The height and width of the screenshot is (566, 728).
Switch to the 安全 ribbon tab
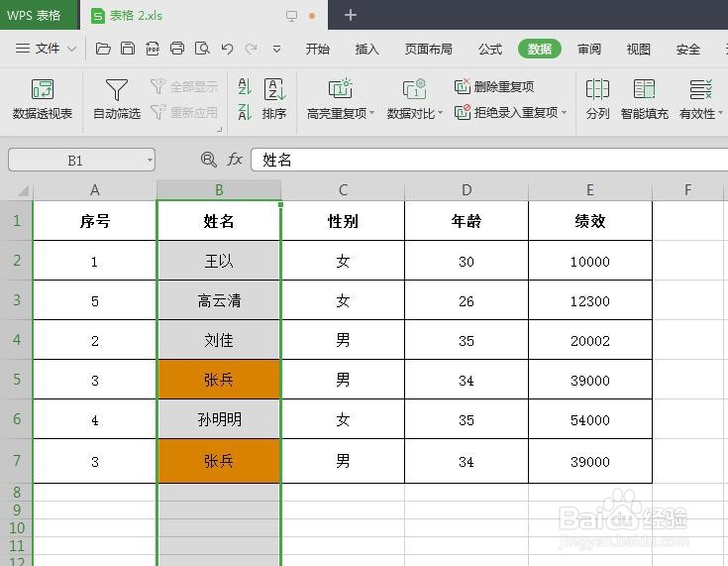point(688,49)
